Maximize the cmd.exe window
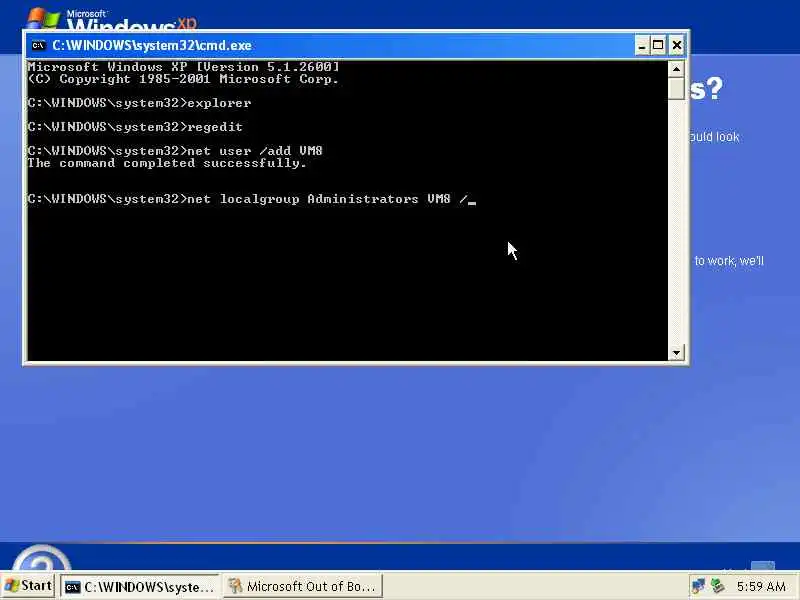 [658, 45]
